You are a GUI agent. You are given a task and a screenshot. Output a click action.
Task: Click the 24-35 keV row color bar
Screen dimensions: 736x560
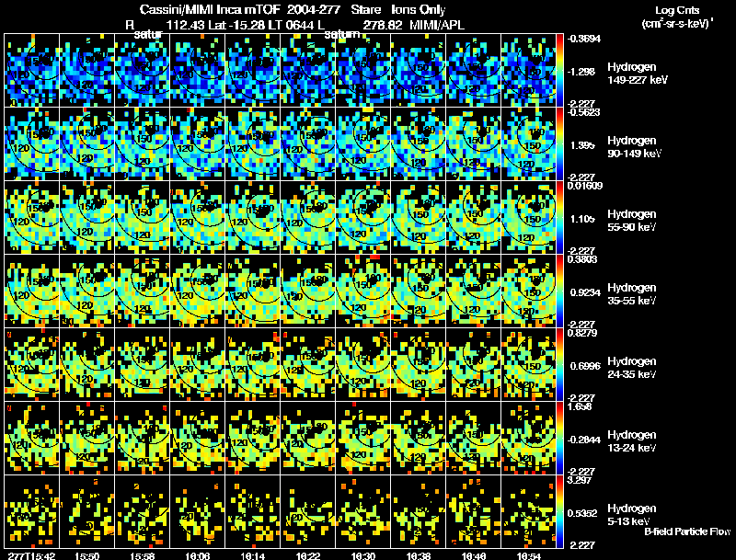[x=559, y=365]
